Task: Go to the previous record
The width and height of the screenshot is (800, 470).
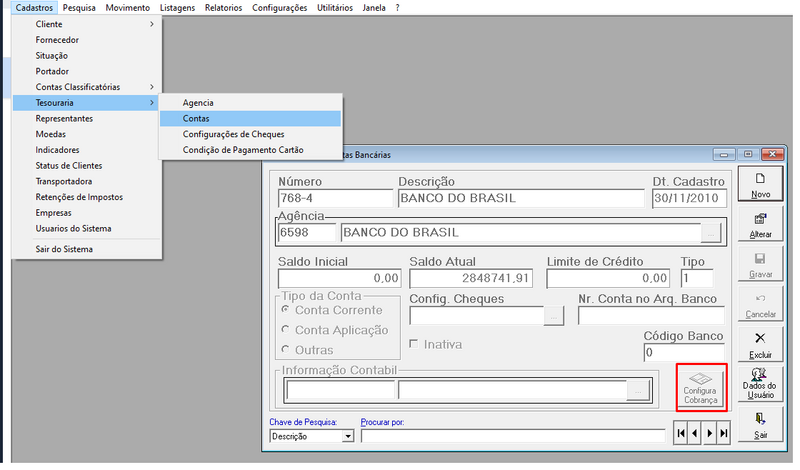Action: click(x=694, y=433)
